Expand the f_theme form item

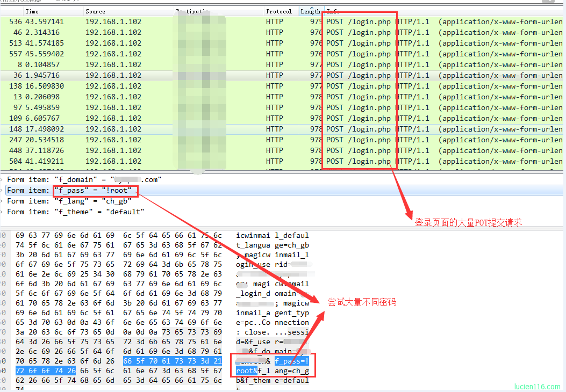(x=2, y=212)
